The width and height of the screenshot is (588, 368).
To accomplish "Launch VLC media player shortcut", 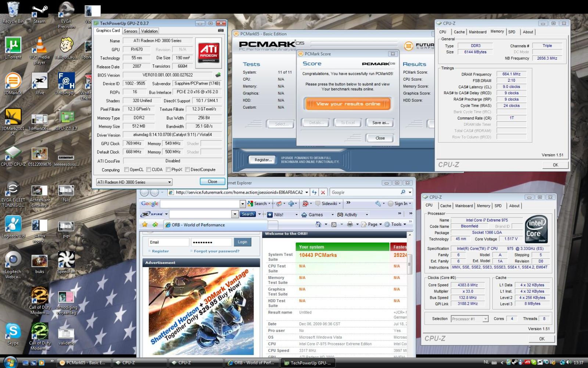I will [40, 51].
